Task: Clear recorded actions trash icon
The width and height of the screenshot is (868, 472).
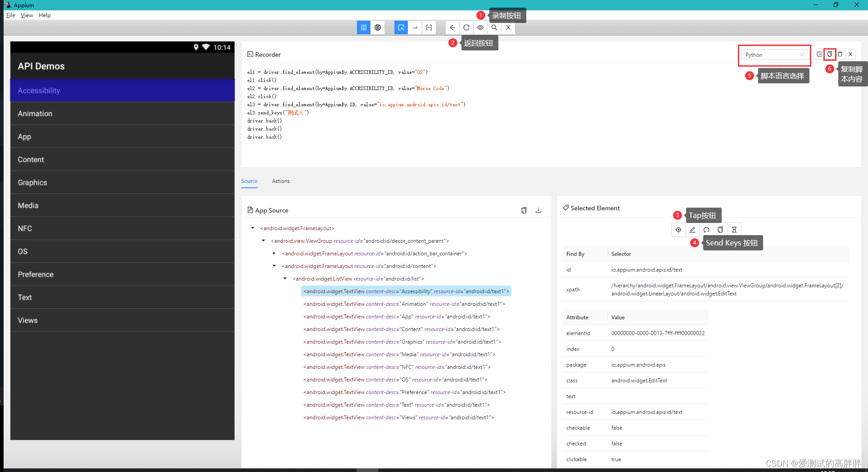Action: point(840,54)
